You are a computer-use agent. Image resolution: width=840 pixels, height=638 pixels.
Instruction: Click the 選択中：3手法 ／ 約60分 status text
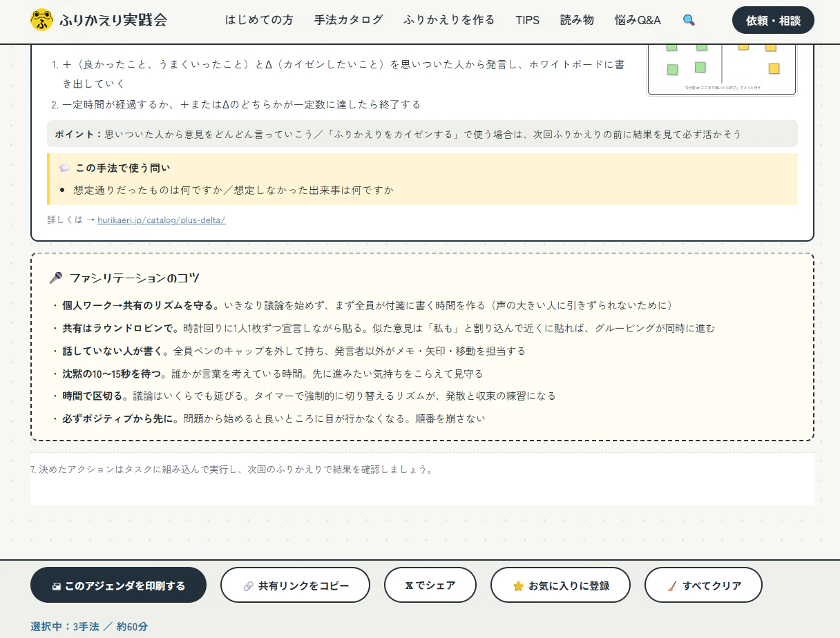click(x=89, y=627)
